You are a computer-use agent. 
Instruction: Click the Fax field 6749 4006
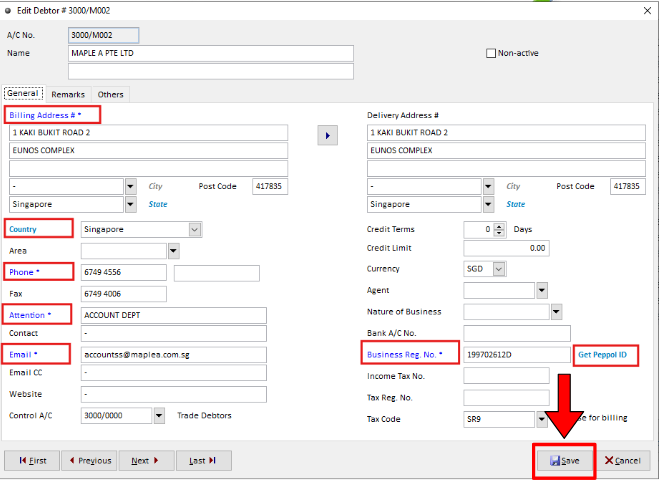pos(124,294)
